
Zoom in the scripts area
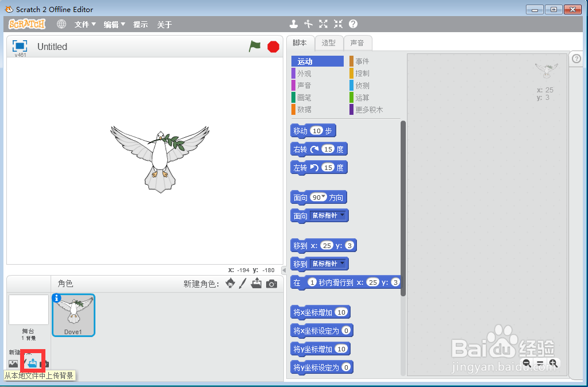[x=553, y=363]
